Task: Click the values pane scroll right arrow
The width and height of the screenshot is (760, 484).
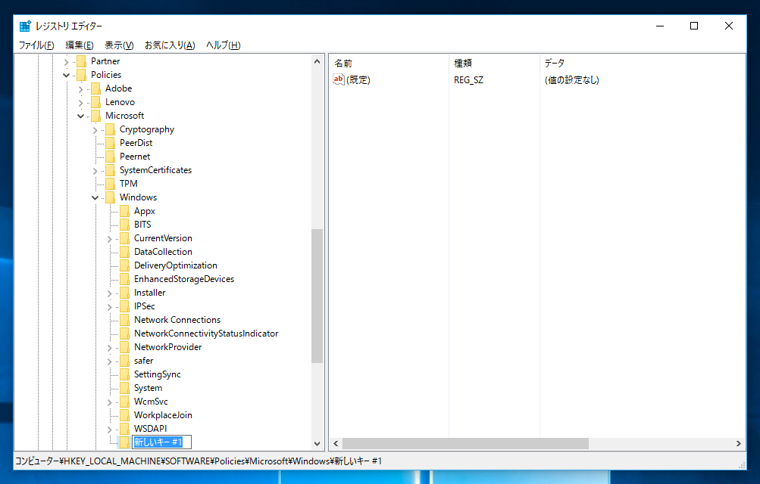Action: point(738,443)
